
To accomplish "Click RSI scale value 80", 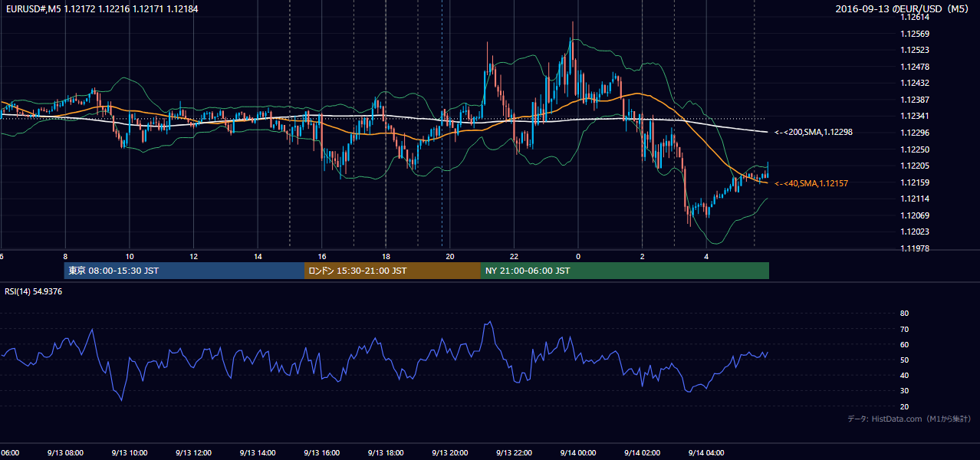I will click(x=905, y=314).
